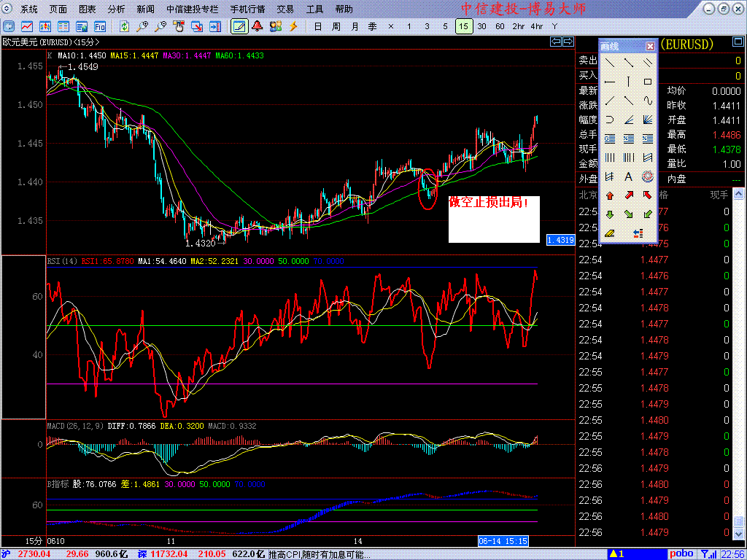Select the green down arrow marker tool
The height and width of the screenshot is (560, 747).
(x=610, y=214)
